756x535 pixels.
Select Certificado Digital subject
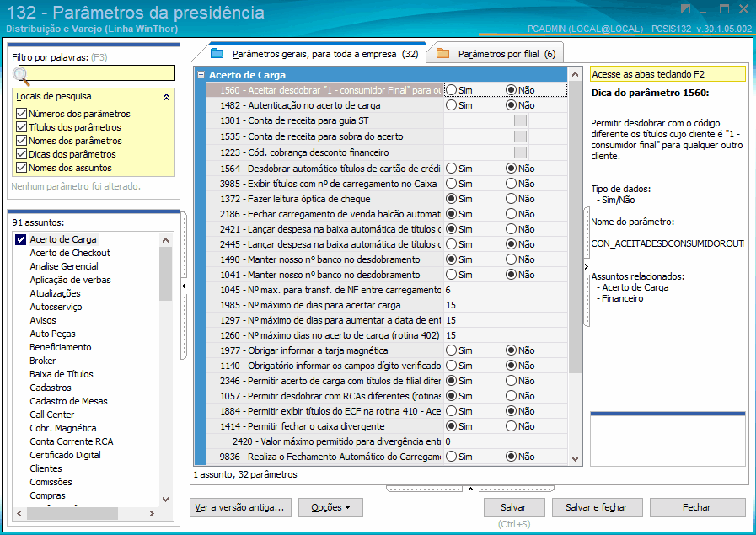click(x=66, y=455)
